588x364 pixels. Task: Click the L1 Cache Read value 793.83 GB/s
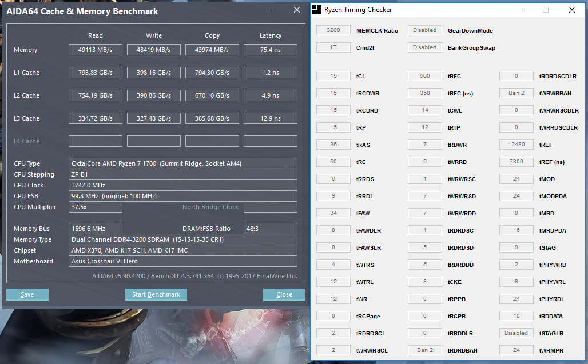pos(96,73)
